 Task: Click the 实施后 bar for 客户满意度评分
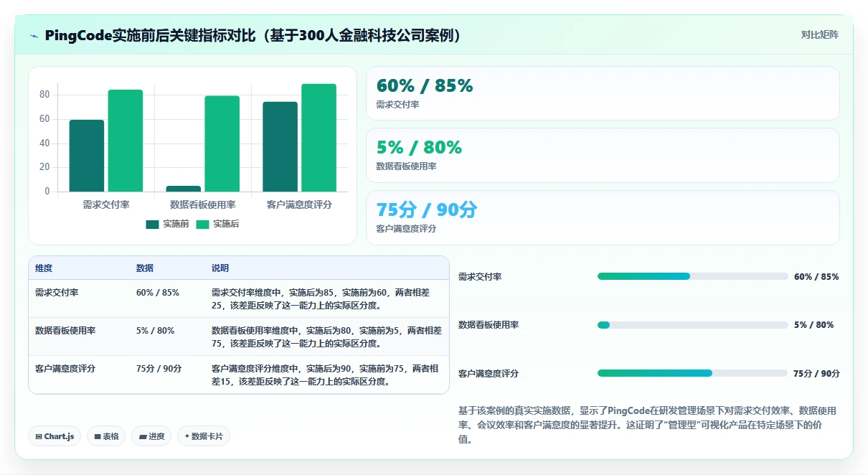[319, 138]
